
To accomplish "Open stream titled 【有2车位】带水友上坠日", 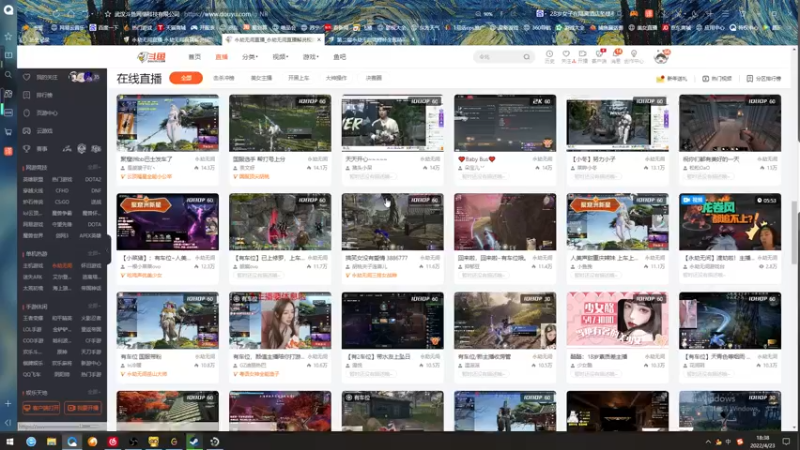I will (378, 357).
